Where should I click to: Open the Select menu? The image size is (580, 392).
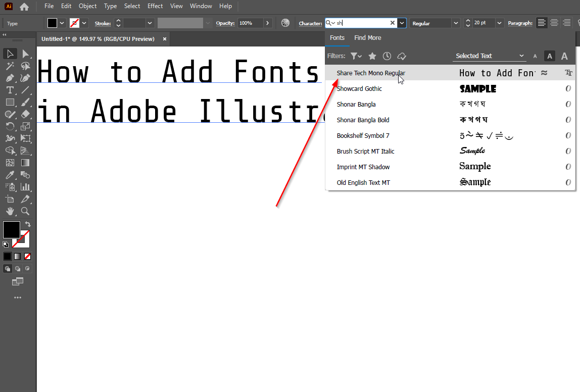[132, 6]
